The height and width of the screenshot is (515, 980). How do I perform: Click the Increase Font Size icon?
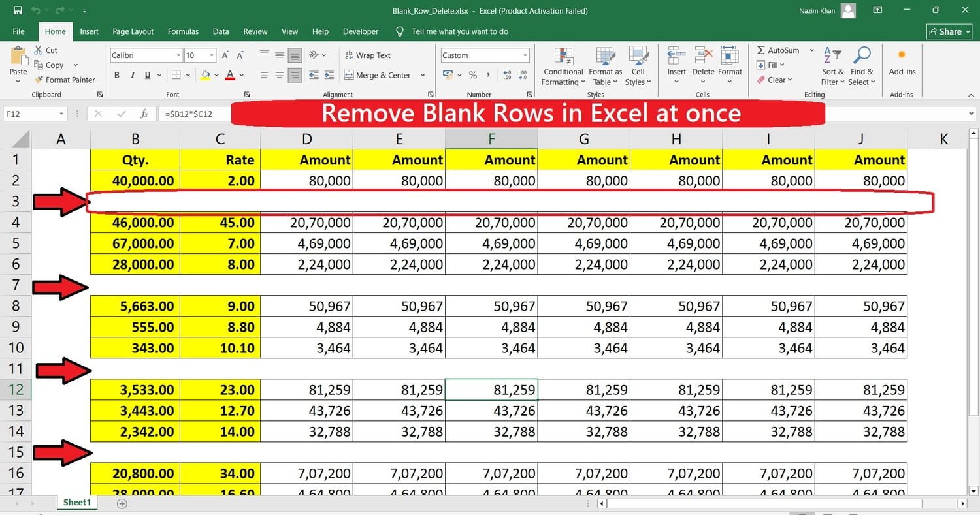[x=225, y=55]
